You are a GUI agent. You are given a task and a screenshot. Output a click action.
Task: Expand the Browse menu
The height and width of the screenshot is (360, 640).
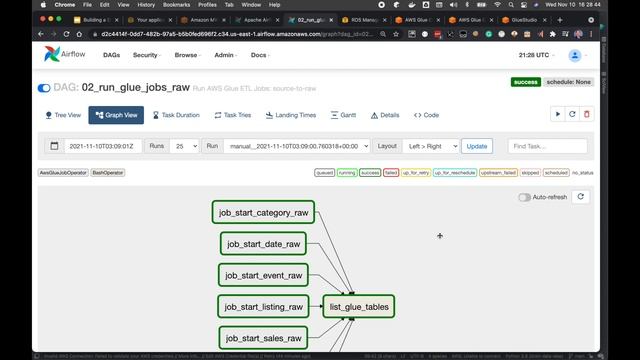(187, 55)
